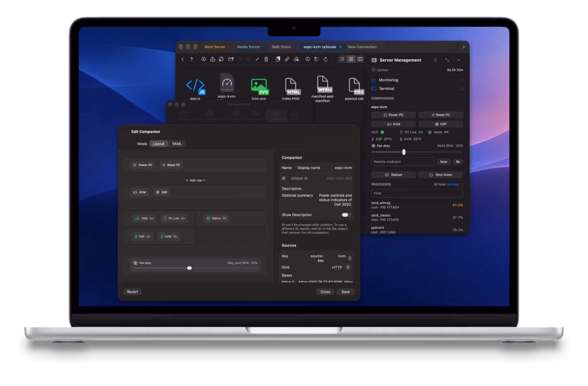Open the icon.svg file
Viewport: 588px width, 386px height.
click(259, 86)
